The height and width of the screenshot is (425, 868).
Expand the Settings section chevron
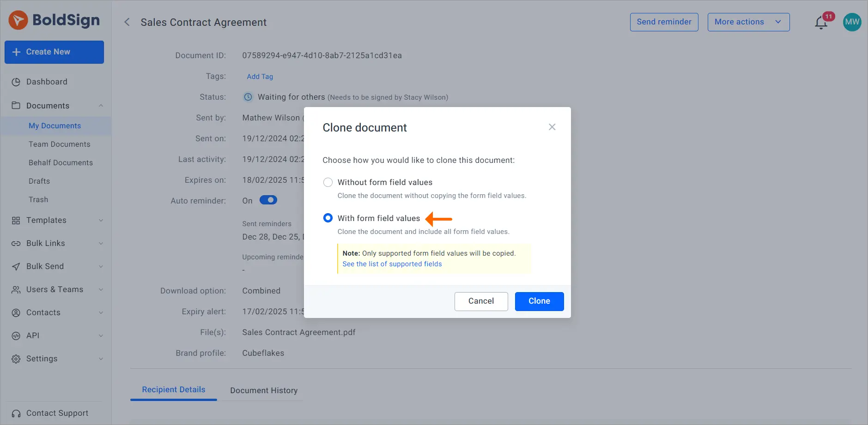[x=101, y=359]
